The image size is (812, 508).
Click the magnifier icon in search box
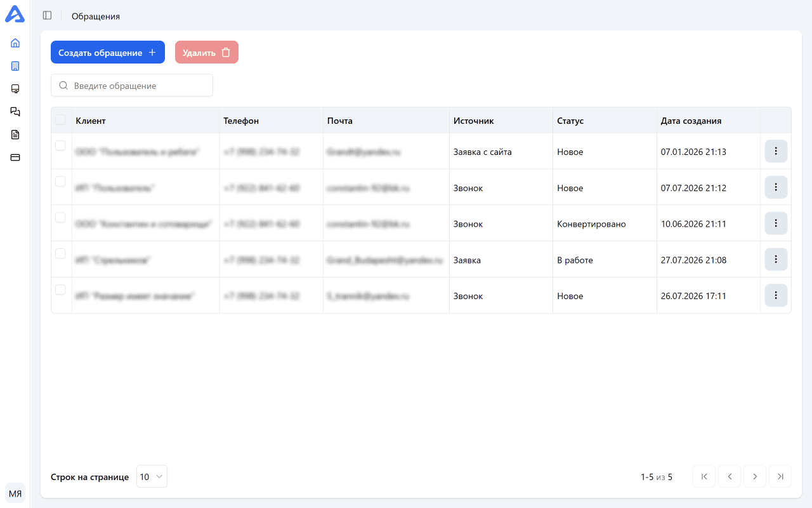(63, 86)
